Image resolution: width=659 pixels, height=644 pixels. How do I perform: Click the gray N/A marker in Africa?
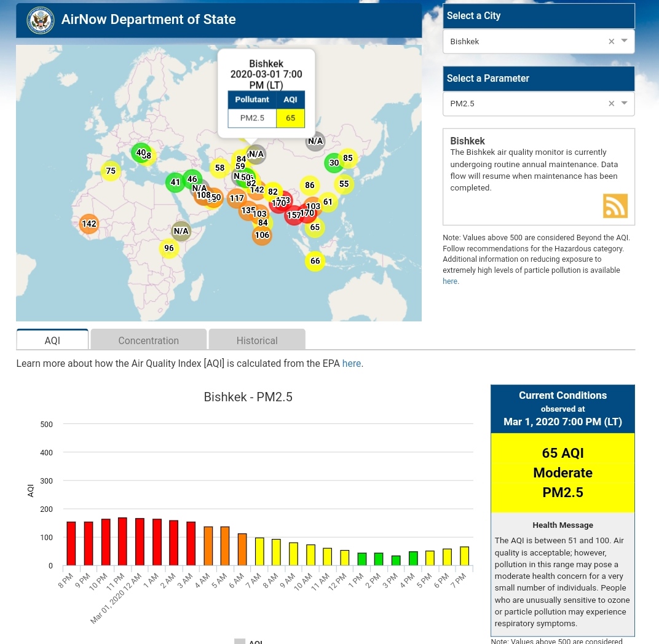click(x=181, y=231)
